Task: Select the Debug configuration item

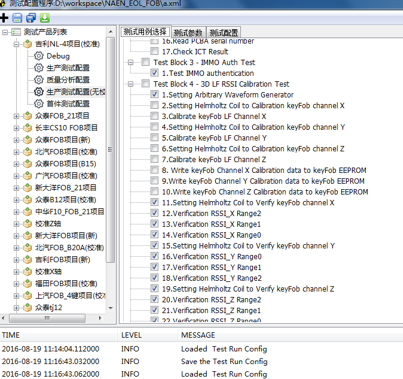Action: [x=58, y=56]
